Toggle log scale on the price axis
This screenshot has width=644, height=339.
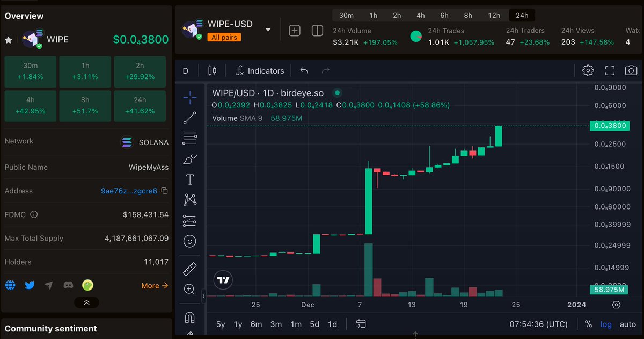[x=606, y=324]
